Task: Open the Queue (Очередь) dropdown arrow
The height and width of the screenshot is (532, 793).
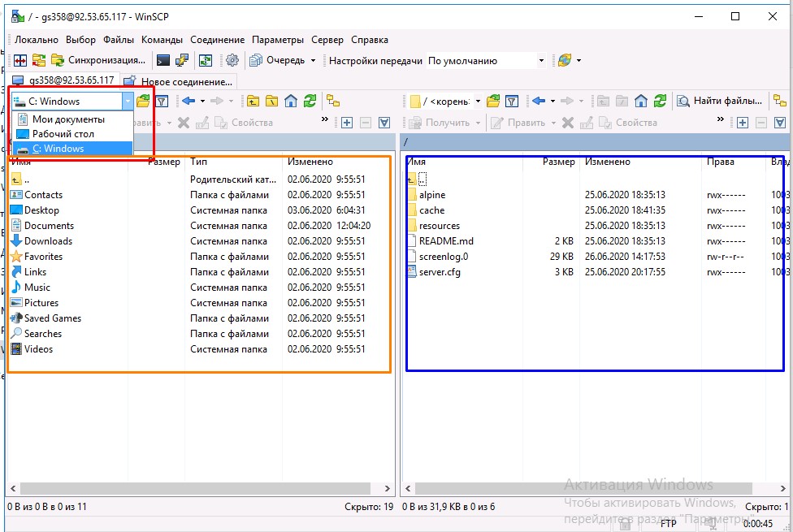Action: (x=313, y=61)
